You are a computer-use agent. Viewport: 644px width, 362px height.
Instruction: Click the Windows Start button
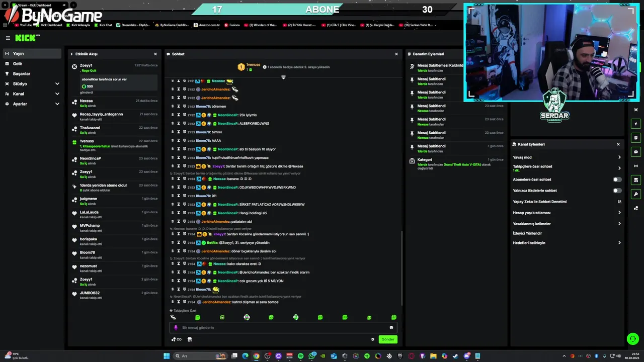pyautogui.click(x=167, y=356)
